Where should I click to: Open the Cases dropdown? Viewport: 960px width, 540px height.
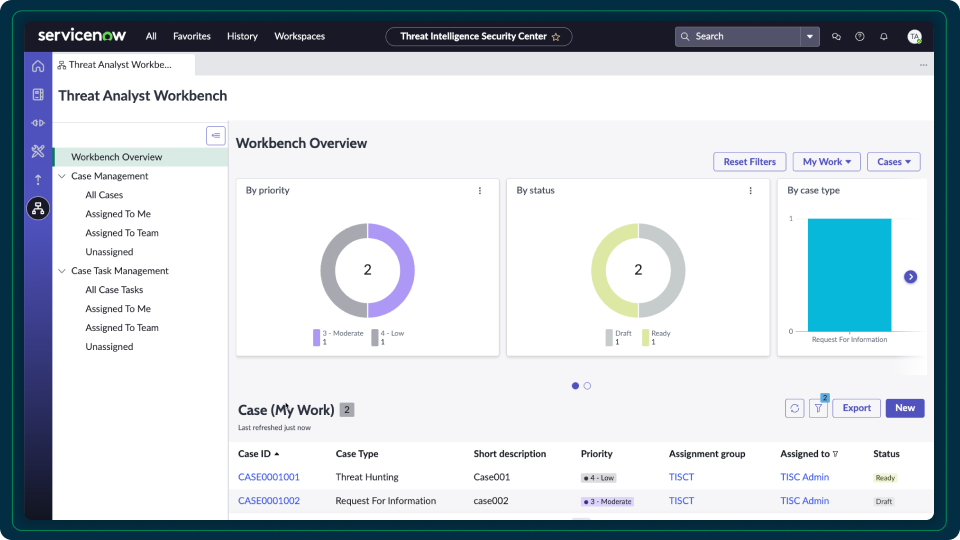894,162
